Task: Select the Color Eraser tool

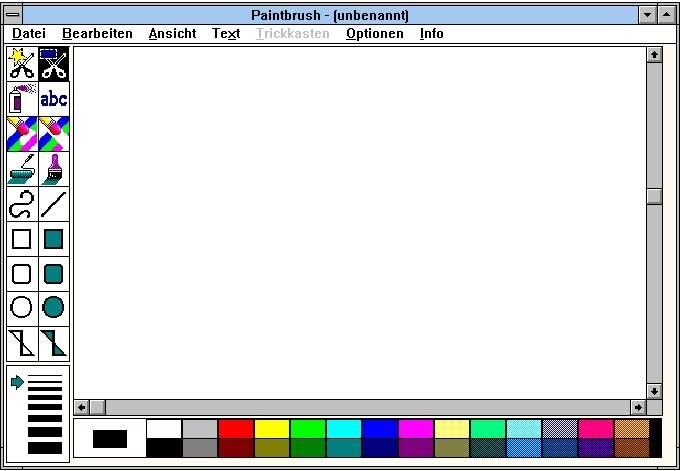Action: [23, 134]
